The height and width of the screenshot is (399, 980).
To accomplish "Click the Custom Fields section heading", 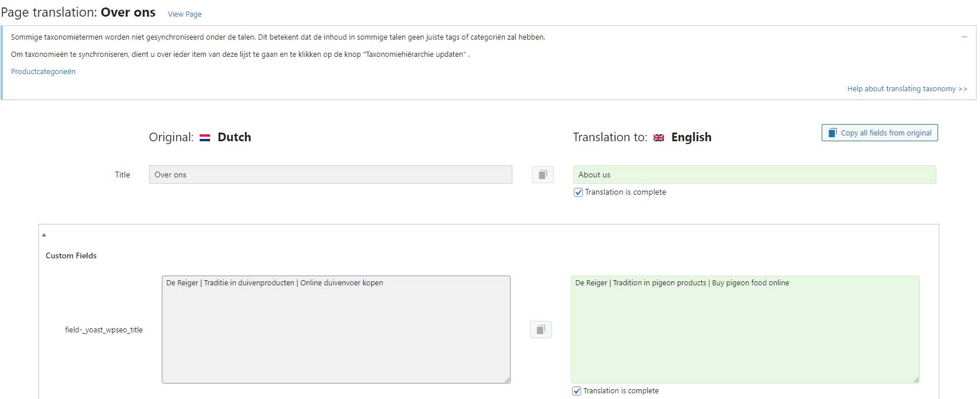I will click(71, 255).
